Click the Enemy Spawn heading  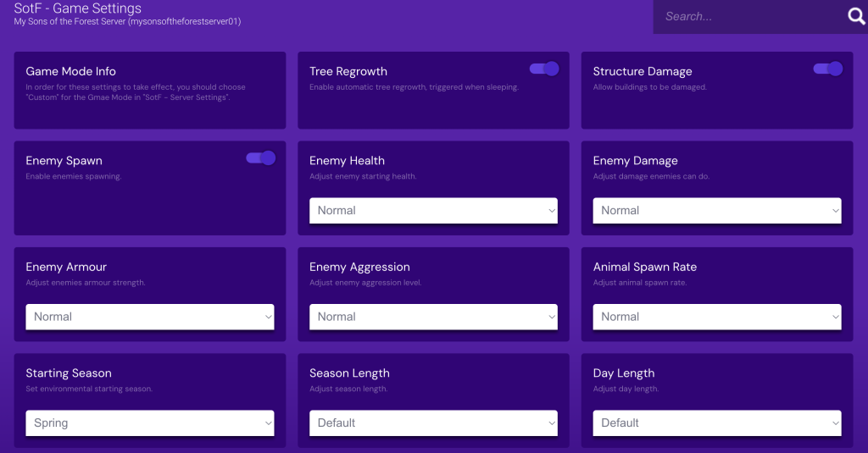(64, 161)
